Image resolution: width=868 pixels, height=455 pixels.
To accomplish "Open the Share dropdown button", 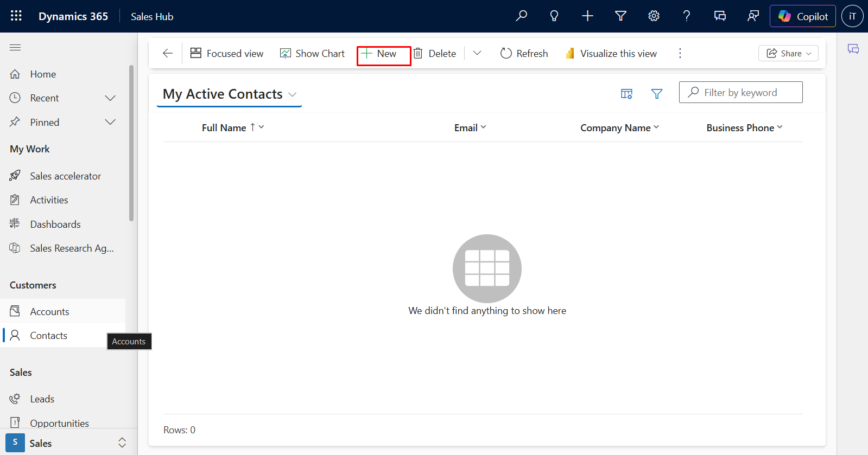I will pos(788,53).
